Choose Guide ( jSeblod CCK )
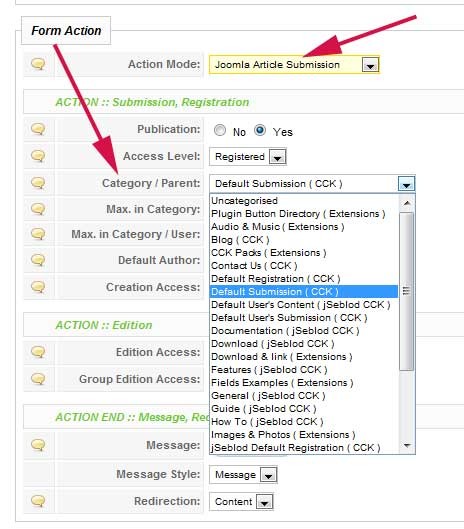Viewport: 464px width, 529px height. [304, 409]
